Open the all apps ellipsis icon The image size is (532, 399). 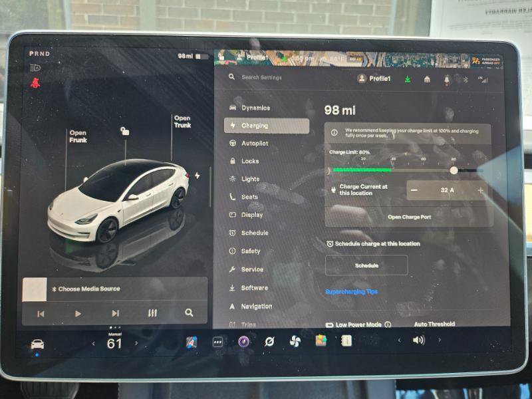pyautogui.click(x=217, y=342)
